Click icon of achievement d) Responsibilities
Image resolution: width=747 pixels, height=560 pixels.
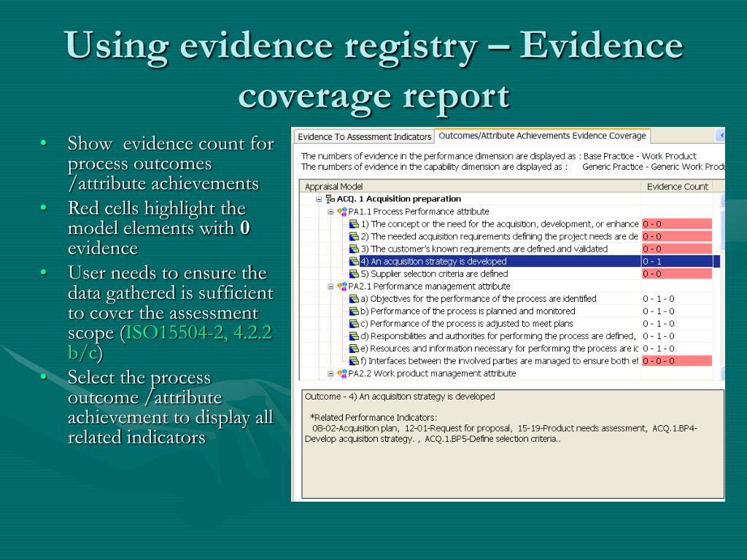tap(354, 335)
